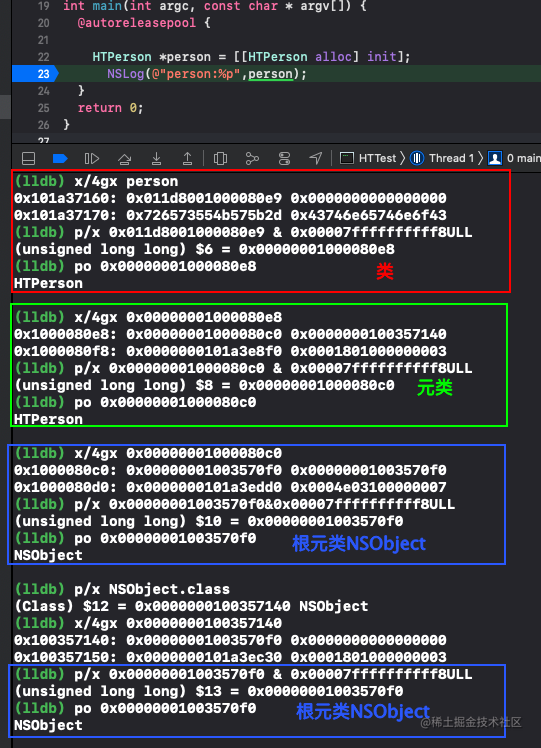Open the HTTest process breadcrumb
This screenshot has height=748, width=541.
click(x=368, y=158)
